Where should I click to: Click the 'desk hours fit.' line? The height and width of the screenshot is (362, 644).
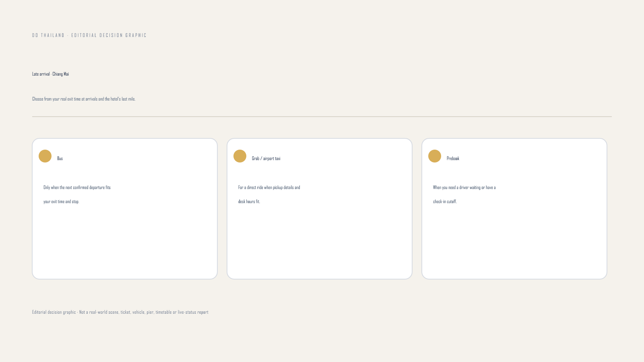pos(249,202)
